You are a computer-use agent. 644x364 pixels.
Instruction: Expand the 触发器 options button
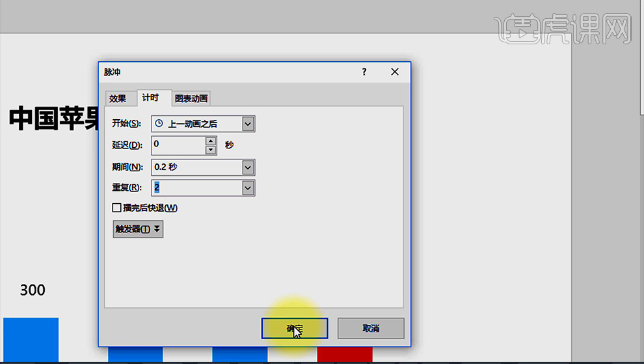coord(138,229)
